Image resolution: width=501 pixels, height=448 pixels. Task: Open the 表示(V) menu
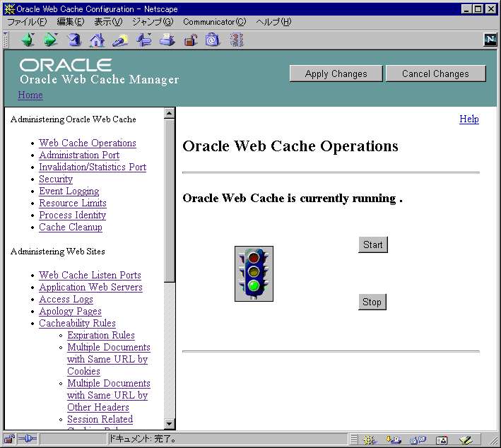point(108,22)
